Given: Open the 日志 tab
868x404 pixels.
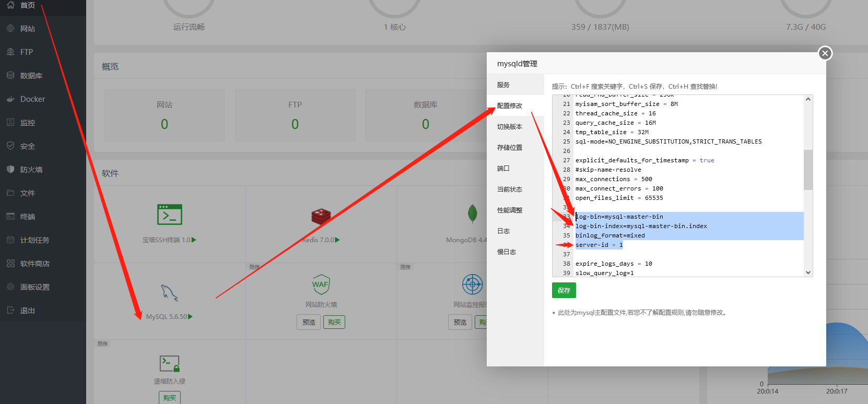Looking at the screenshot, I should click(x=515, y=231).
